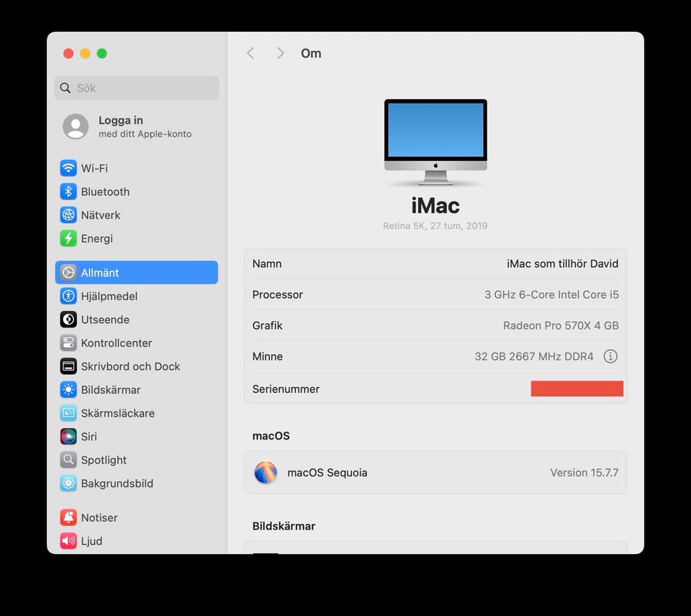Click the Radeon Pro 570X 4 GB value
Screen dimensions: 691x616
pyautogui.click(x=561, y=325)
